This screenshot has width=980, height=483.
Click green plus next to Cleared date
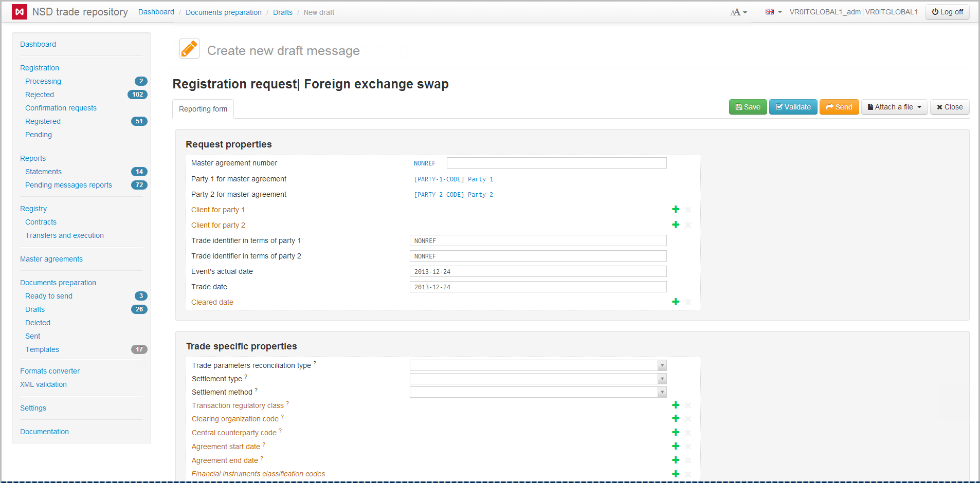pyautogui.click(x=676, y=302)
